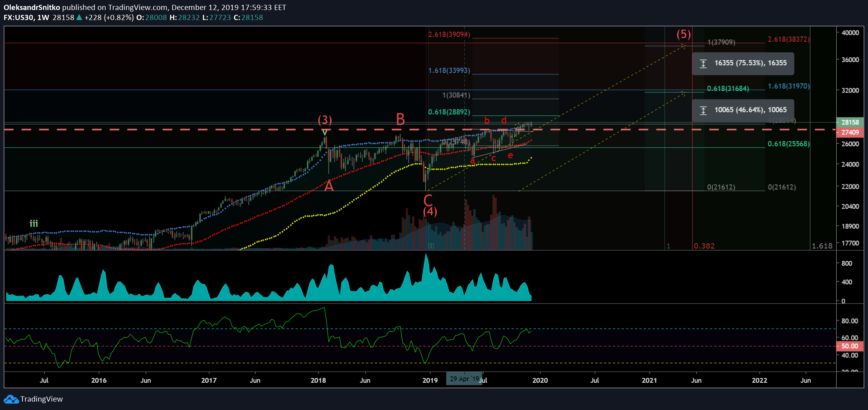Click the (5) wave label

684,34
